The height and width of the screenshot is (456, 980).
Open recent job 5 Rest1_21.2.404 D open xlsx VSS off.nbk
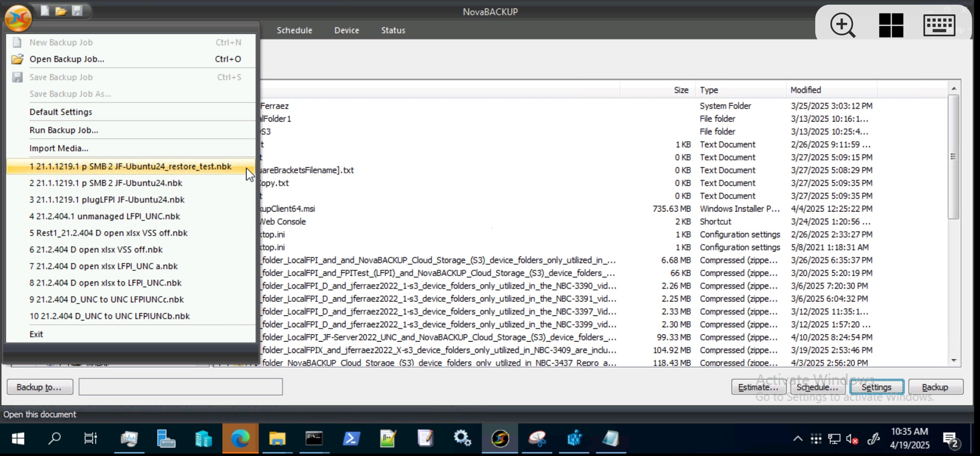pos(131,233)
